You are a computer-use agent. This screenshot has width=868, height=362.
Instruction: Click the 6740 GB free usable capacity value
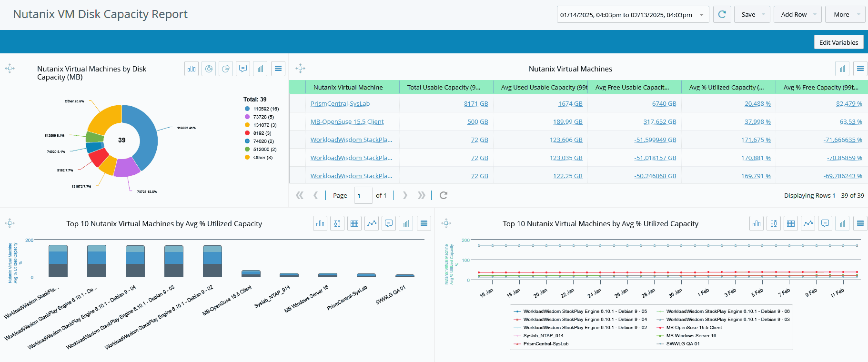[x=664, y=103]
